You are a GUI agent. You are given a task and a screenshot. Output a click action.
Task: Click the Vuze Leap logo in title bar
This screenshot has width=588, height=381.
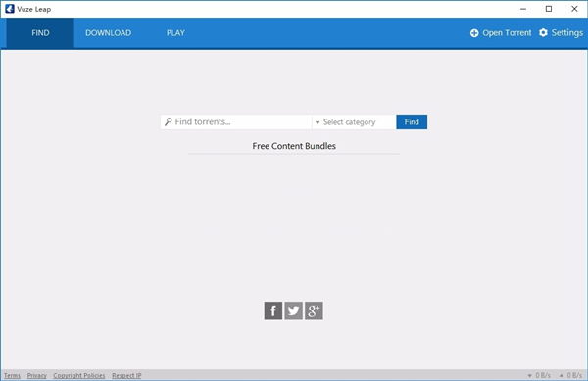[10, 9]
